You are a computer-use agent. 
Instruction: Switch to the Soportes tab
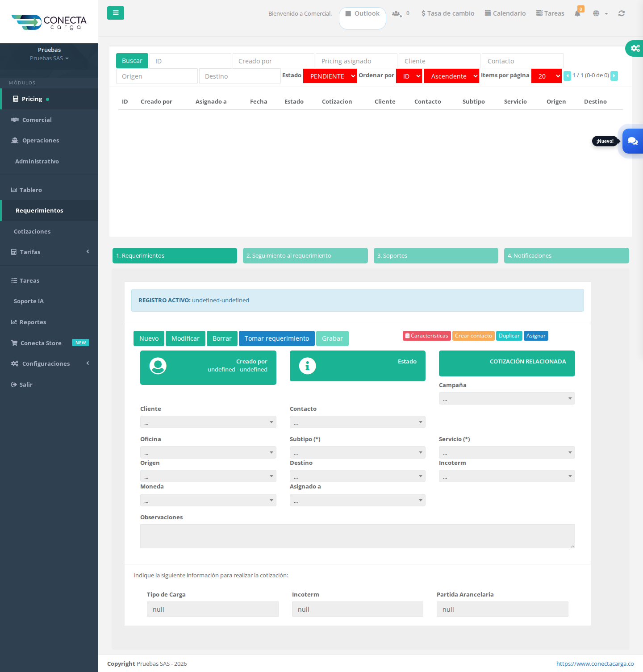(x=436, y=255)
